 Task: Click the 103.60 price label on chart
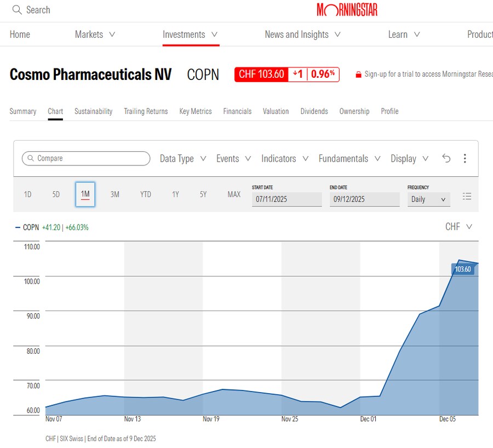tap(462, 269)
